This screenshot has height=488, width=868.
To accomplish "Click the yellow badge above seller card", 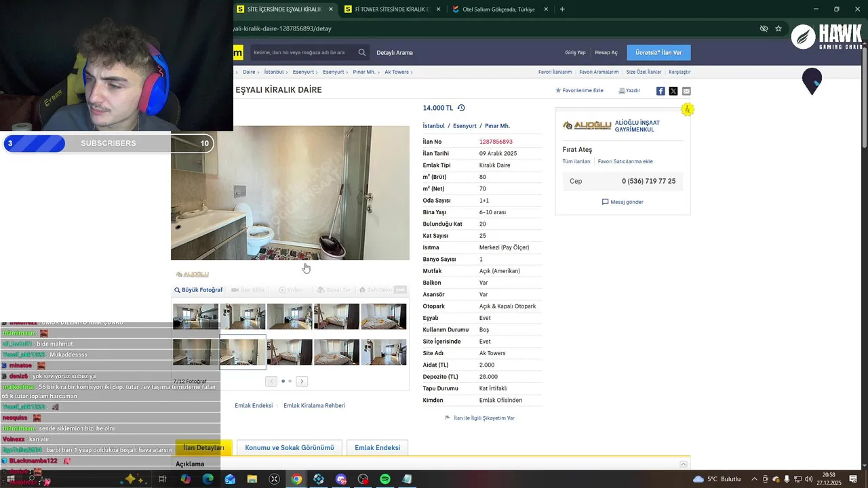I will (x=687, y=109).
